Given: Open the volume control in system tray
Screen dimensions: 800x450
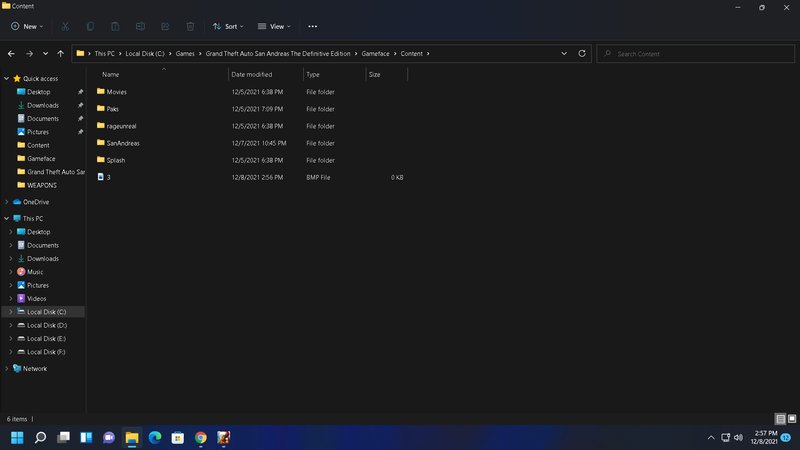Looking at the screenshot, I should (738, 438).
